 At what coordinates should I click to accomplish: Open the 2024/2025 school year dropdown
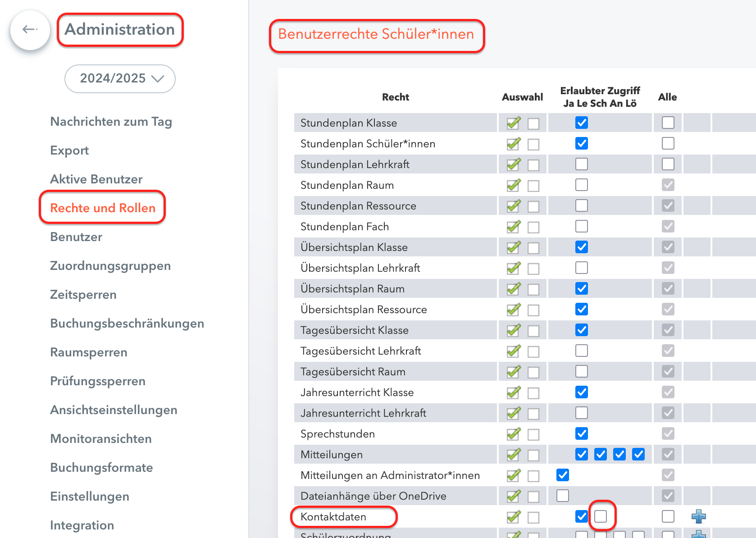pyautogui.click(x=120, y=78)
